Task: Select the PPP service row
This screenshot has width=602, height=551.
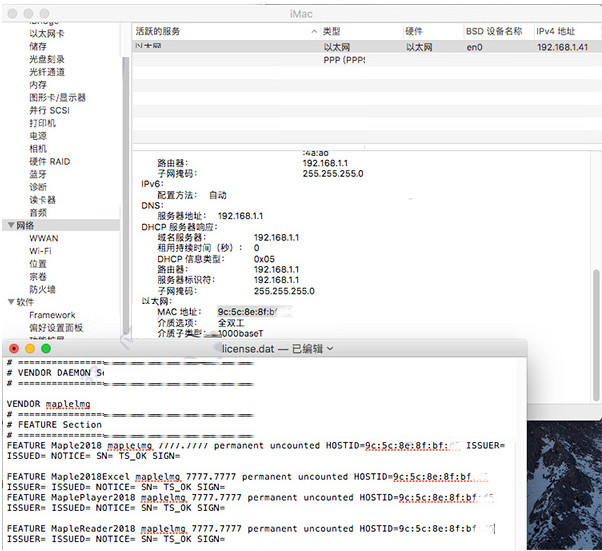Action: click(367, 60)
